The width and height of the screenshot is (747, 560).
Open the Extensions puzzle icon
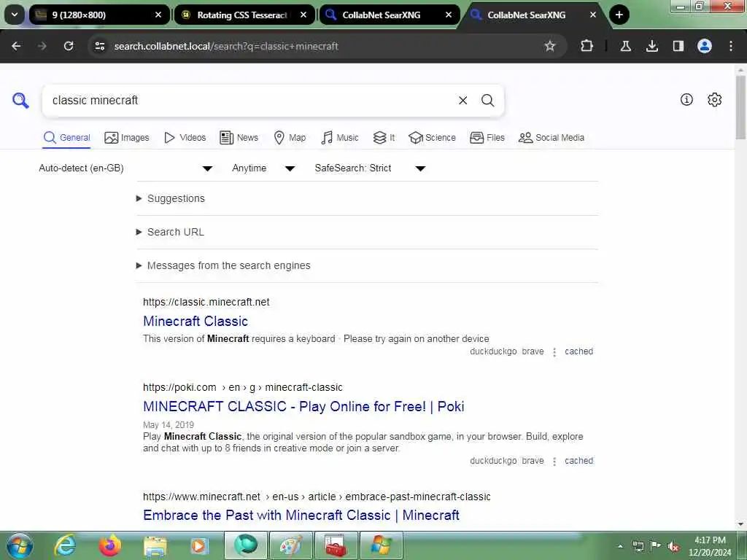coord(587,46)
